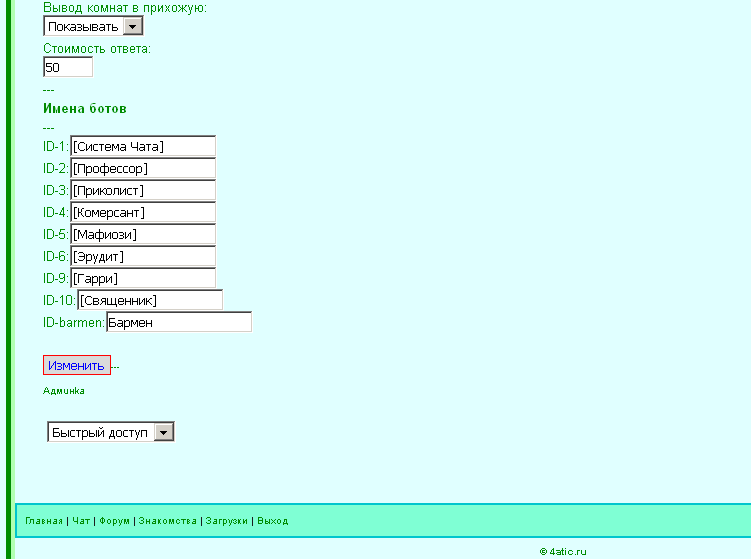
Task: Navigate to 'Знакомства' footer link
Action: [x=168, y=521]
